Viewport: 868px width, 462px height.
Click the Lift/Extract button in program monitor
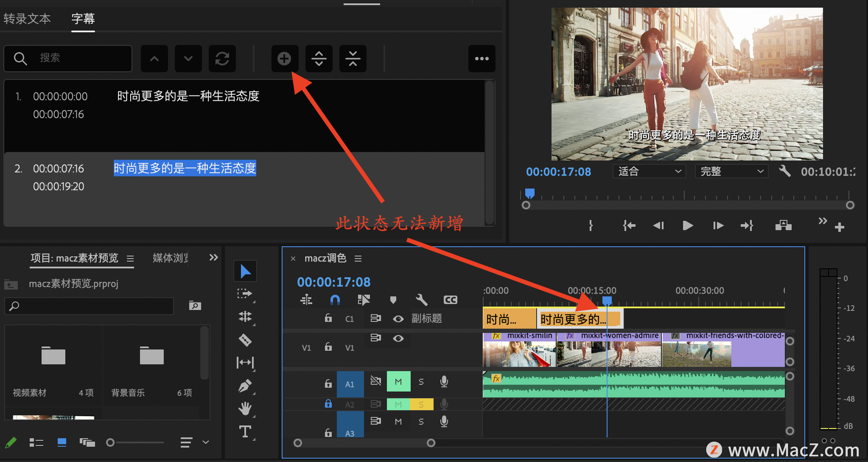point(783,225)
